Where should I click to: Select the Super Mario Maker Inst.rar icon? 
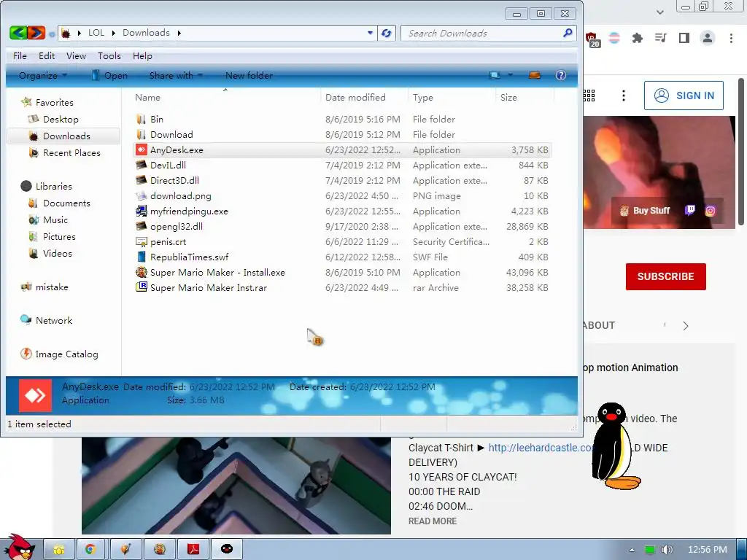click(141, 287)
